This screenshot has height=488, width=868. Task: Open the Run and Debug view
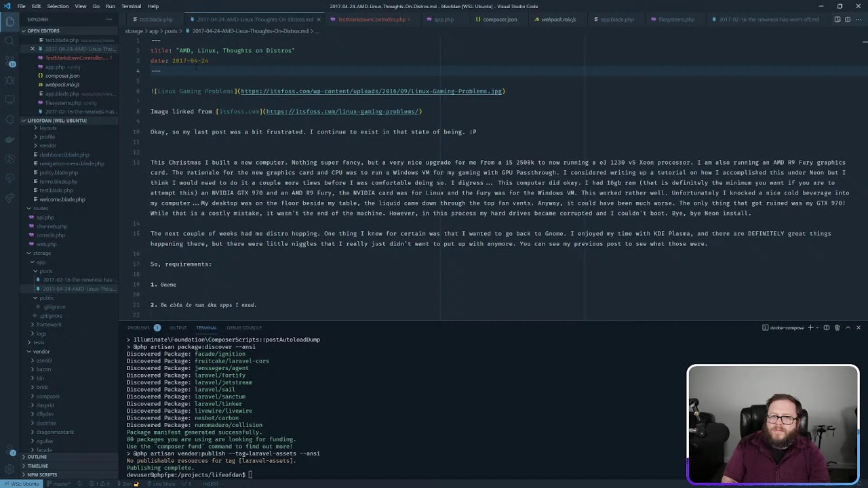(9, 81)
